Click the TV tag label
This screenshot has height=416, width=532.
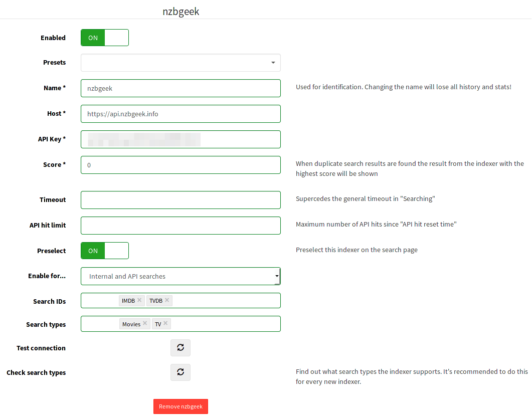(158, 324)
